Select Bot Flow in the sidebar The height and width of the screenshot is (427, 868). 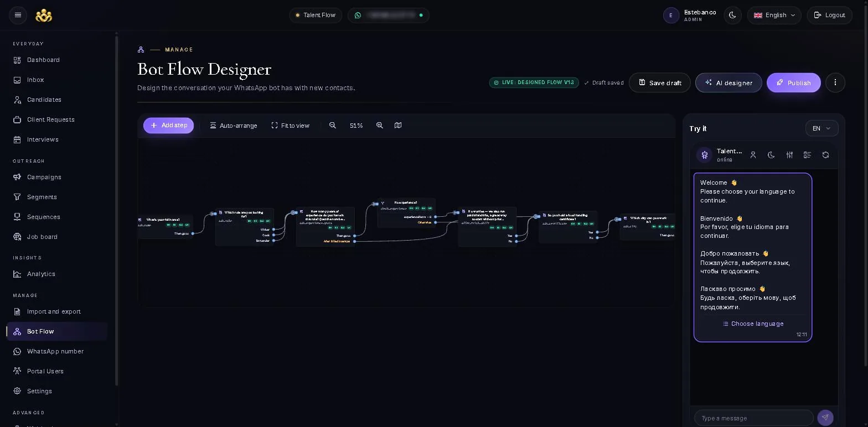[x=57, y=331]
